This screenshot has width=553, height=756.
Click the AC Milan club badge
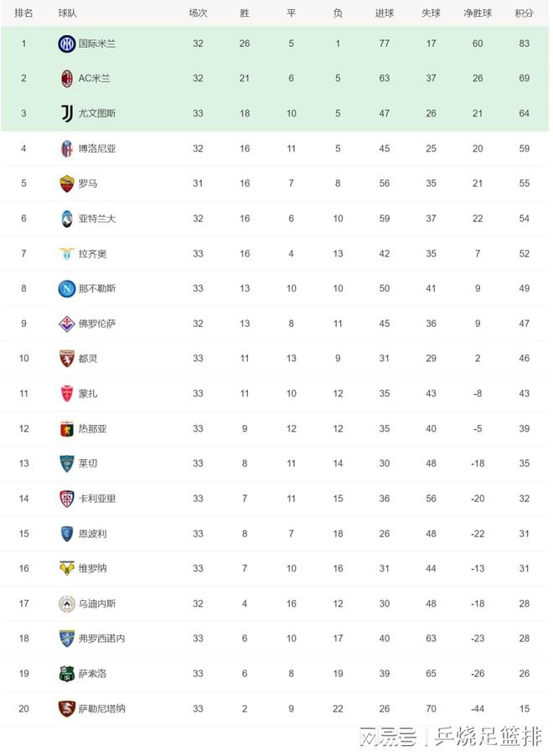click(x=66, y=79)
